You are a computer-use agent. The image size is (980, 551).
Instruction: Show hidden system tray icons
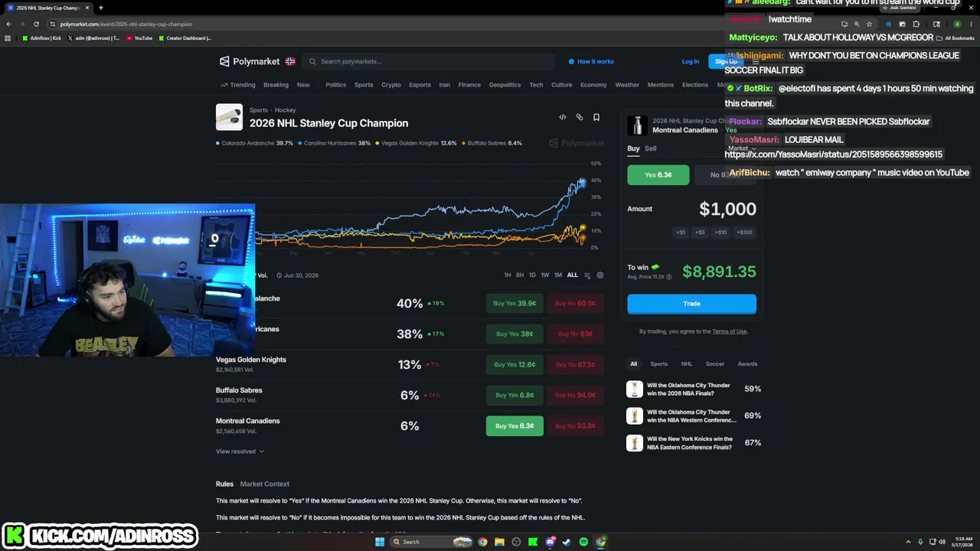coord(909,542)
